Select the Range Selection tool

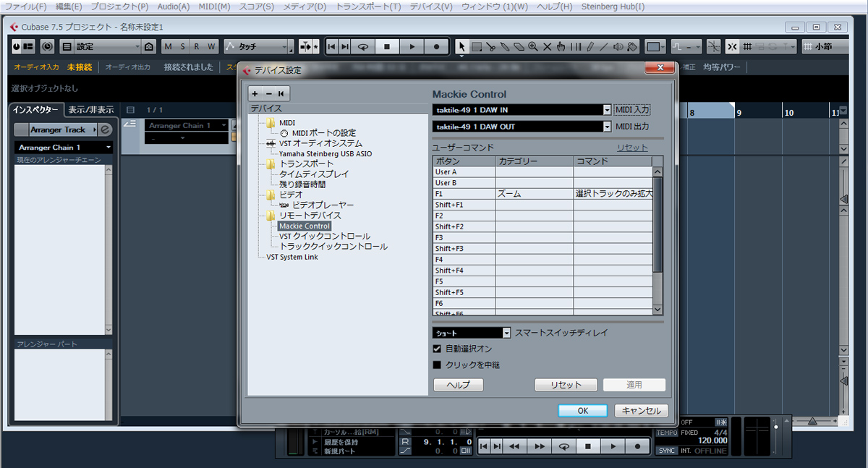[477, 46]
